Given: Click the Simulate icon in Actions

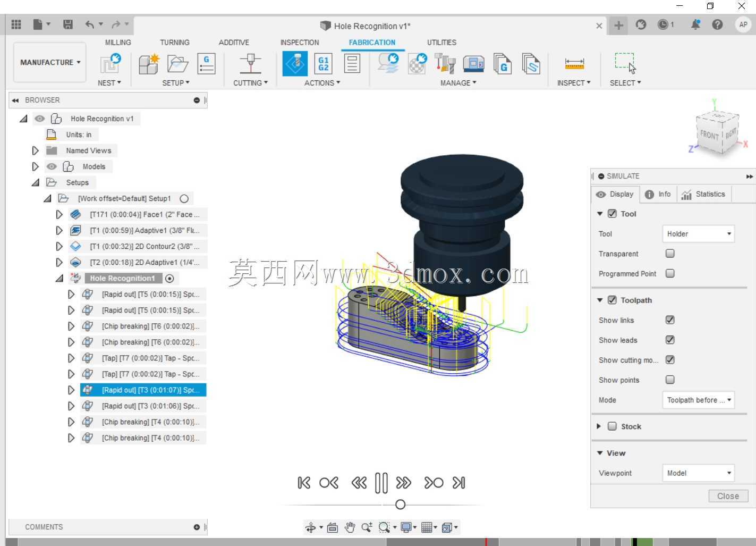Looking at the screenshot, I should [x=295, y=64].
